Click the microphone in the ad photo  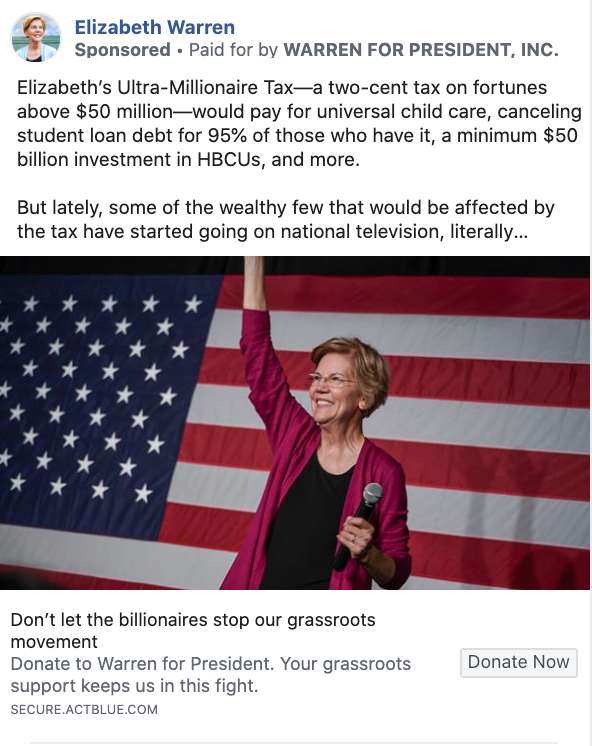(x=360, y=523)
